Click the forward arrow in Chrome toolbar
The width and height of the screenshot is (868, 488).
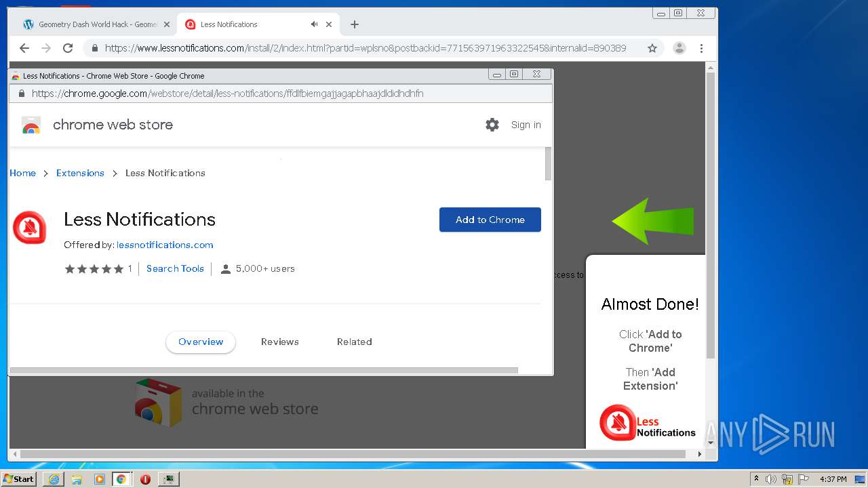[x=46, y=48]
